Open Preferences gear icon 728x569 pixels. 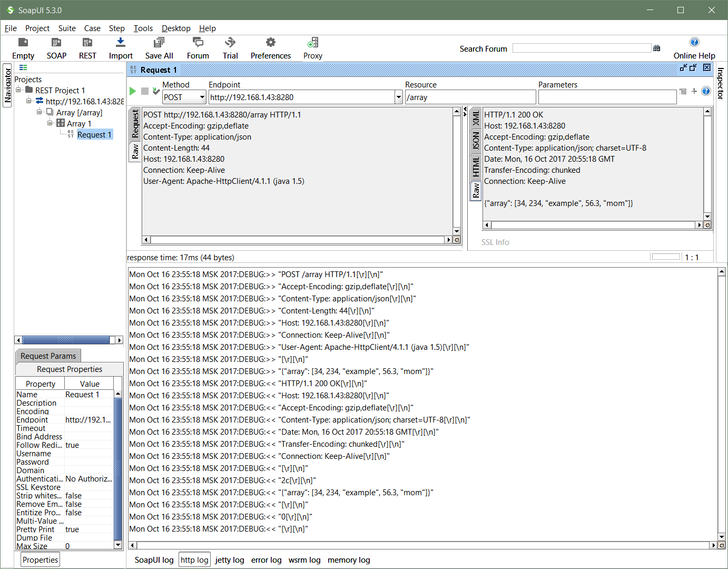click(x=270, y=43)
